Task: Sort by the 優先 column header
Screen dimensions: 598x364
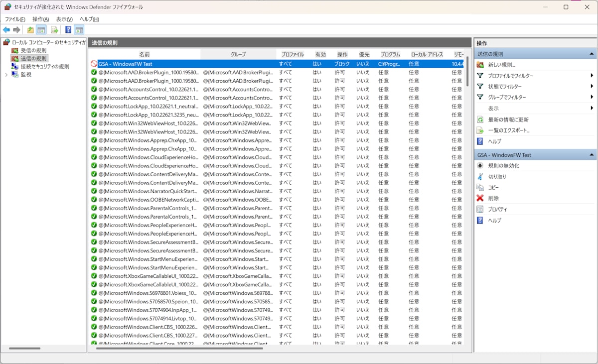Action: 364,54
